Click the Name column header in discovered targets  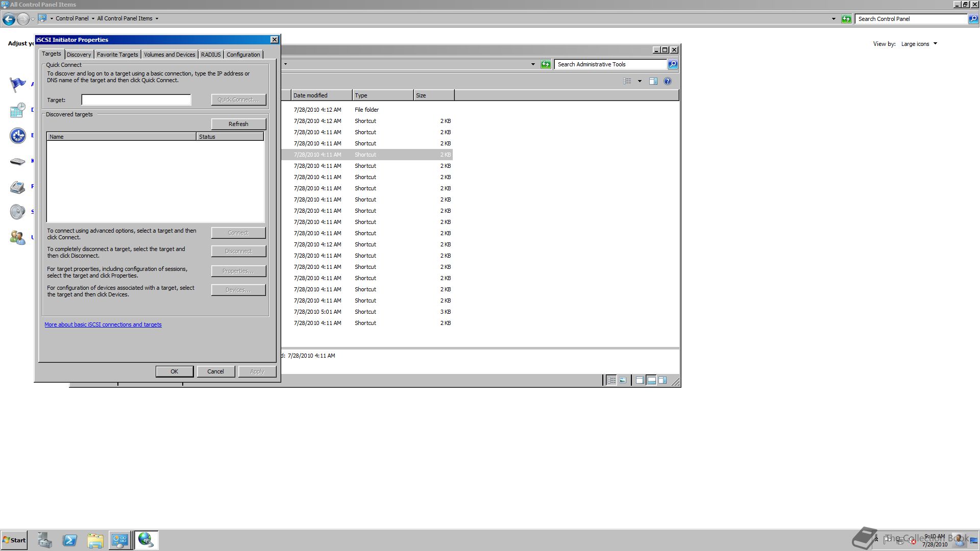point(121,137)
